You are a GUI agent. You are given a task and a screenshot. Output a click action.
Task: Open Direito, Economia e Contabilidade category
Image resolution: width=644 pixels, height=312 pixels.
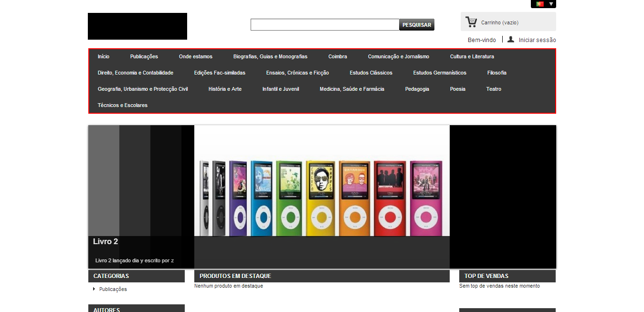point(136,73)
